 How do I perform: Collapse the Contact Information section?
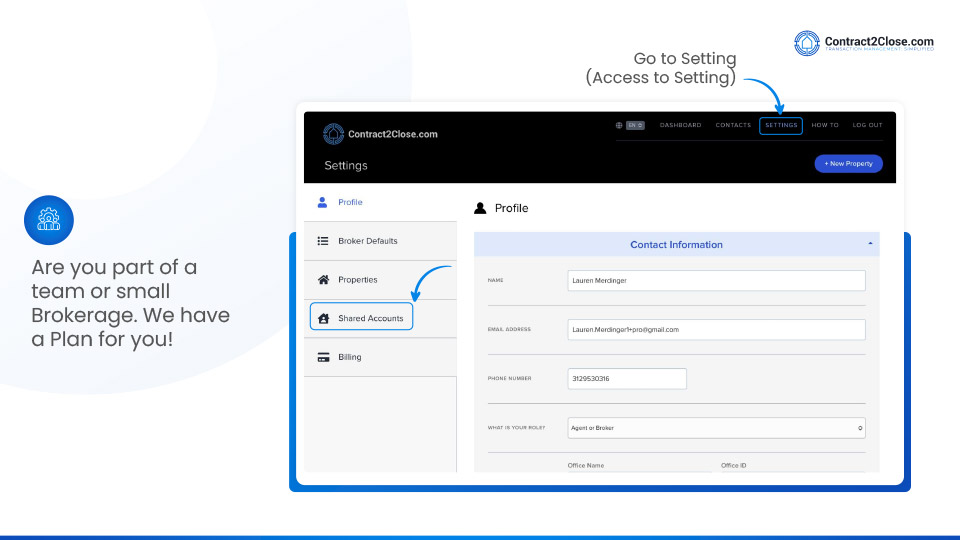pos(869,244)
